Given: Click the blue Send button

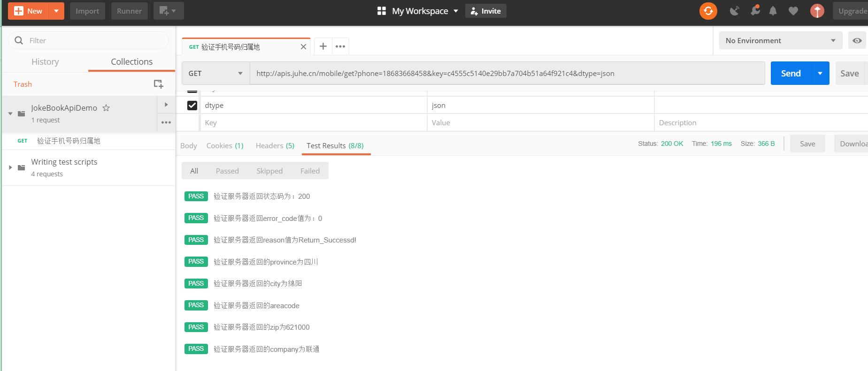Looking at the screenshot, I should [791, 74].
